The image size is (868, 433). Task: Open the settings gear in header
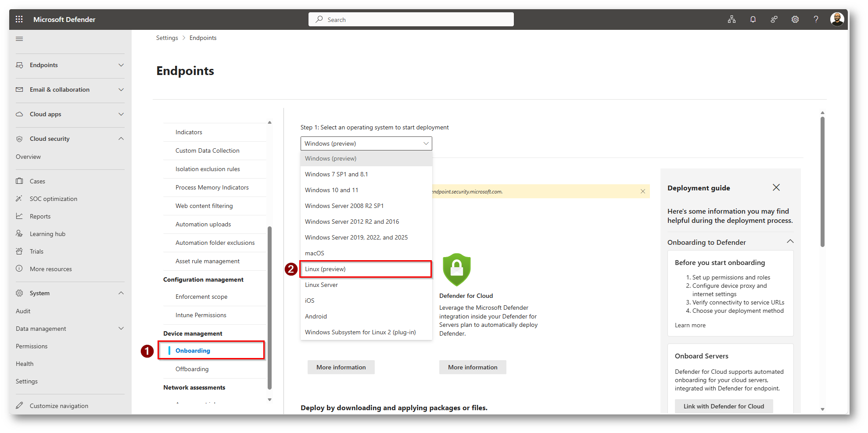(x=795, y=19)
